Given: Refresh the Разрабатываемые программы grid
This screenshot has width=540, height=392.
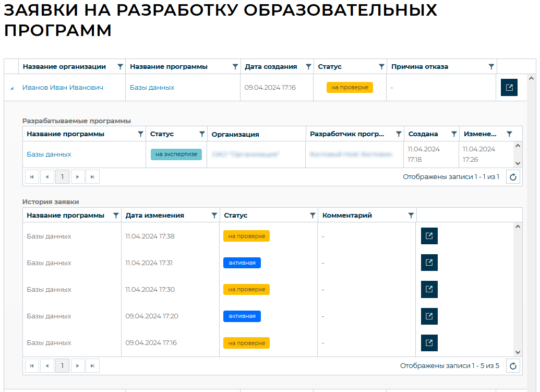Looking at the screenshot, I should point(513,177).
